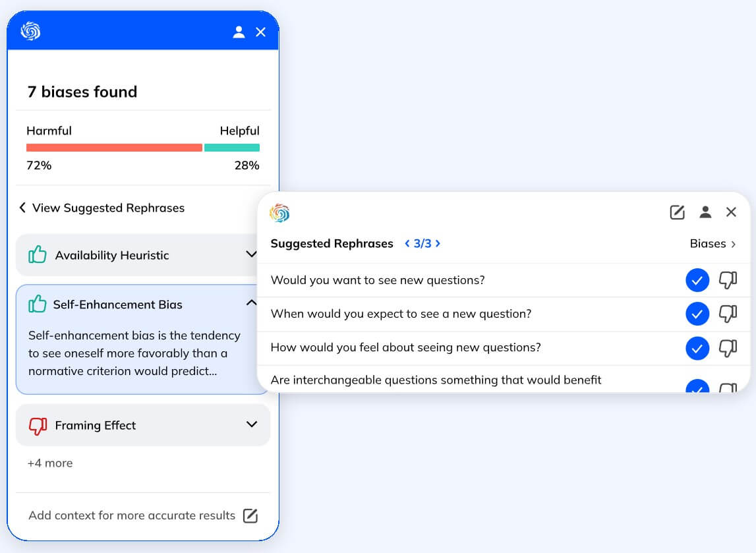Thumbs down 'When would you expect' rephrase
The height and width of the screenshot is (553, 756).
click(728, 314)
